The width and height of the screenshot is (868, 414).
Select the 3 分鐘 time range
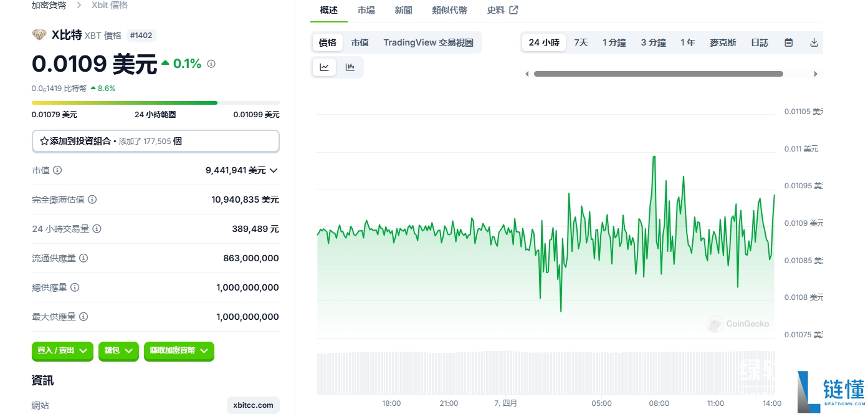pyautogui.click(x=654, y=42)
